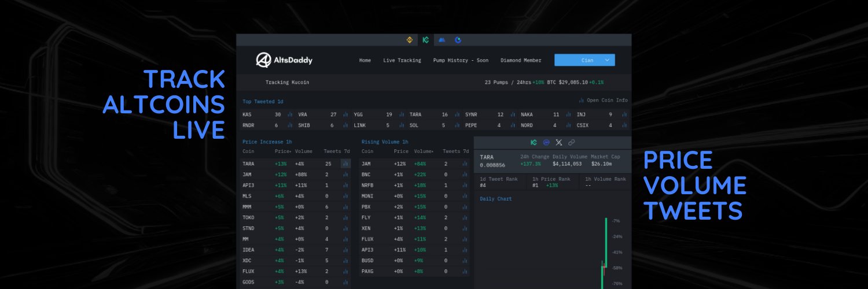Open KuCoin link icon in coin info panel
Viewport: 868px width, 289px height.
point(534,142)
